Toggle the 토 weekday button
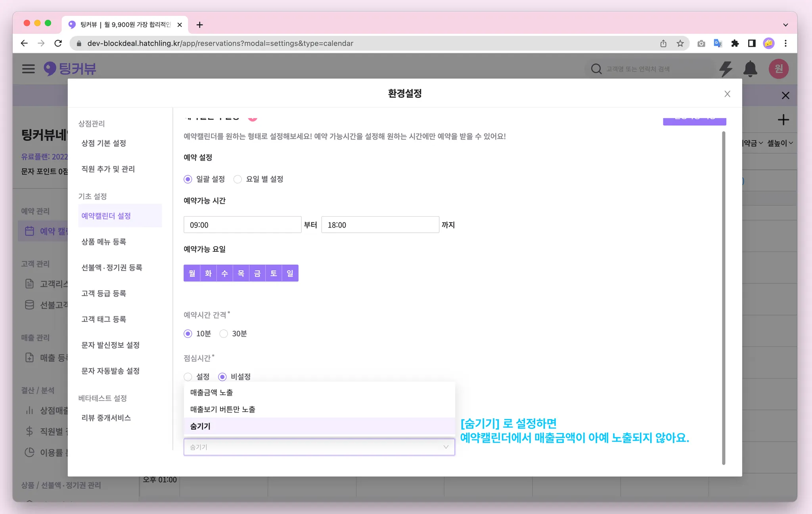This screenshot has width=812, height=514. 274,273
